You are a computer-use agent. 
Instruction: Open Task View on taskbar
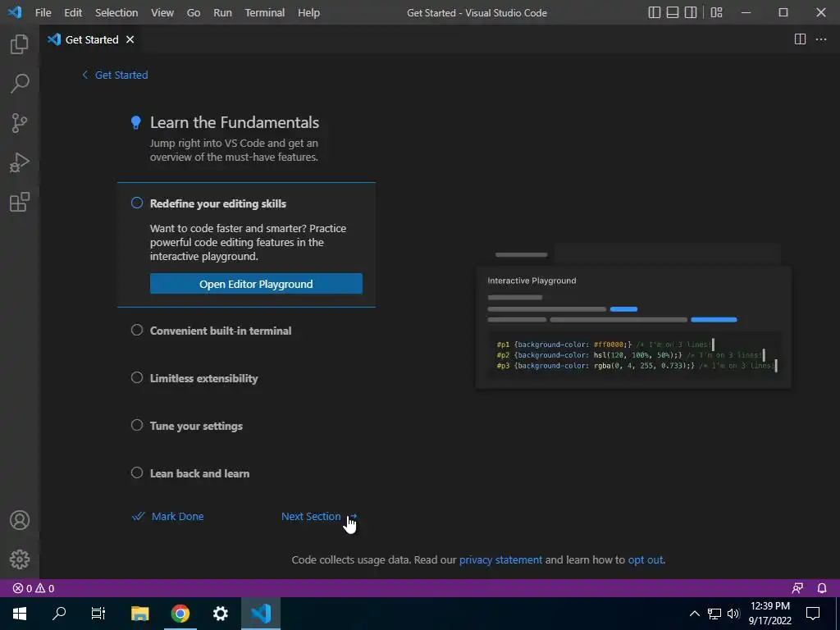pos(98,614)
